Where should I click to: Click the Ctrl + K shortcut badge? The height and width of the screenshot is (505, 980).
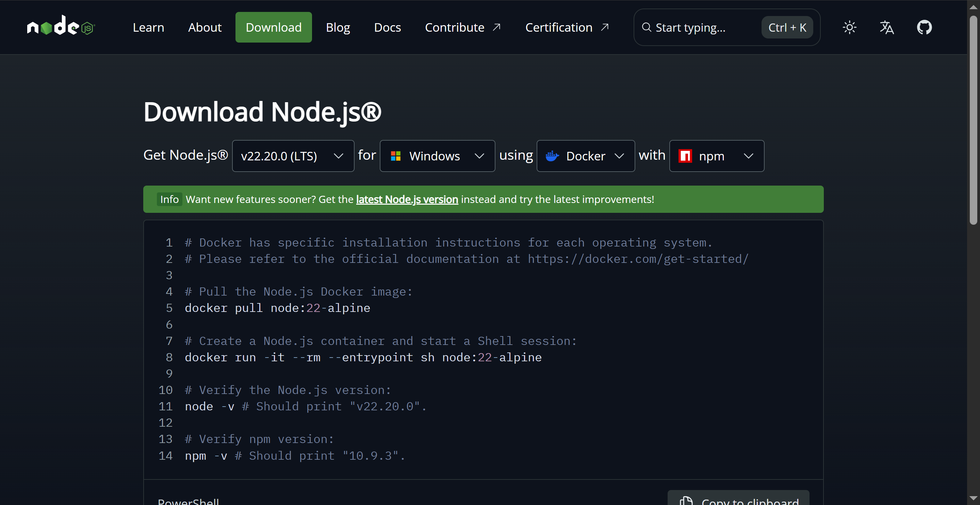787,28
